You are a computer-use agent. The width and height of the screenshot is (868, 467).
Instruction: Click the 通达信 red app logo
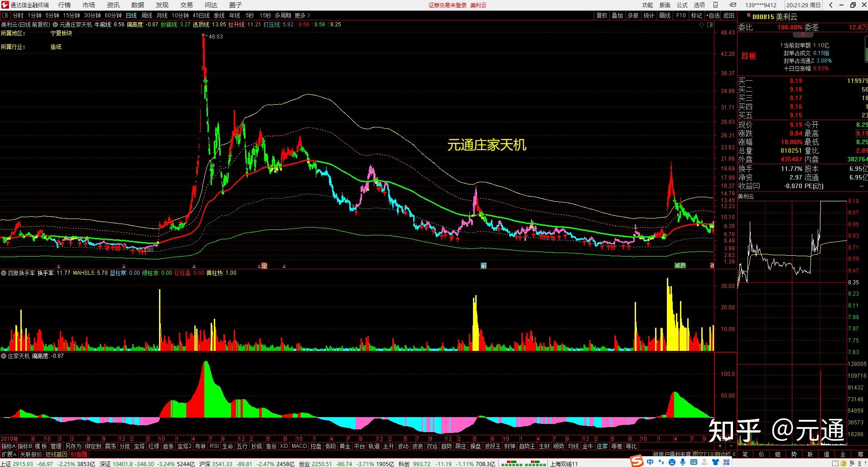click(x=5, y=5)
